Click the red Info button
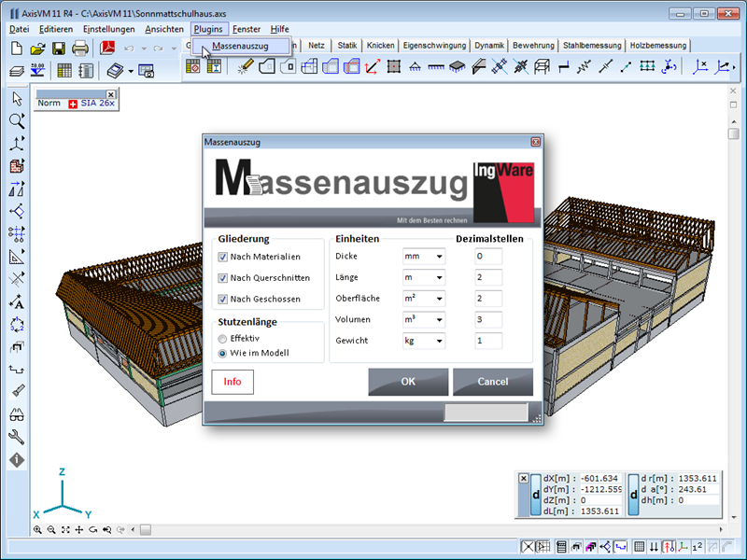Screen dimensions: 747x560 click(233, 382)
